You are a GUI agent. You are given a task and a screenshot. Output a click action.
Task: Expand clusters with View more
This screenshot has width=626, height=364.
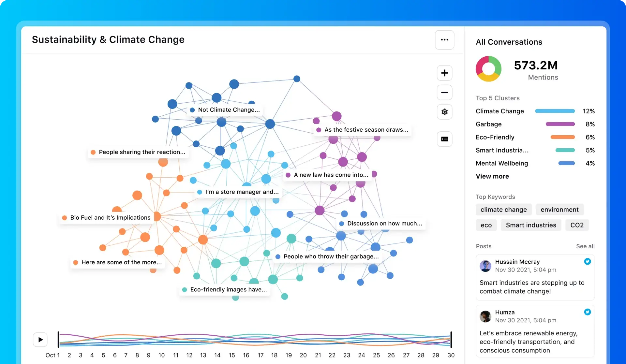(492, 176)
